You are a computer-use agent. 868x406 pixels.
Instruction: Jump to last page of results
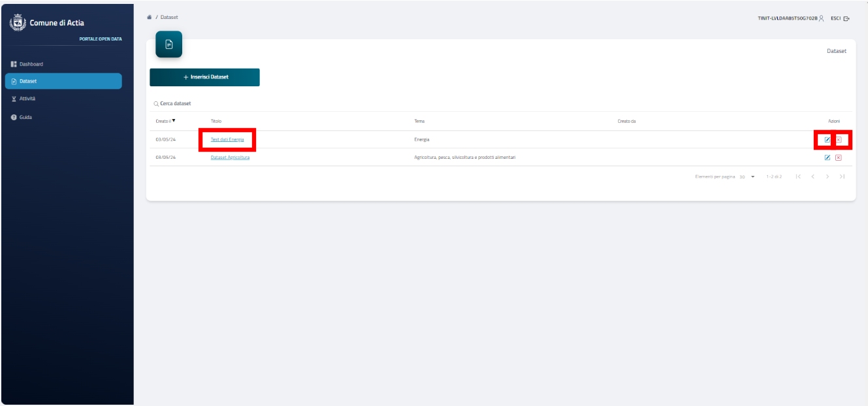coord(842,177)
